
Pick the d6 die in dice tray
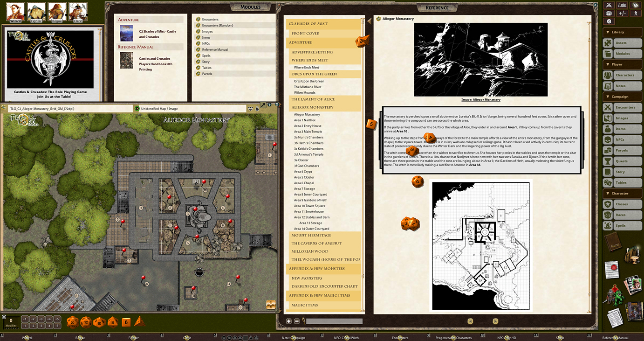126,322
